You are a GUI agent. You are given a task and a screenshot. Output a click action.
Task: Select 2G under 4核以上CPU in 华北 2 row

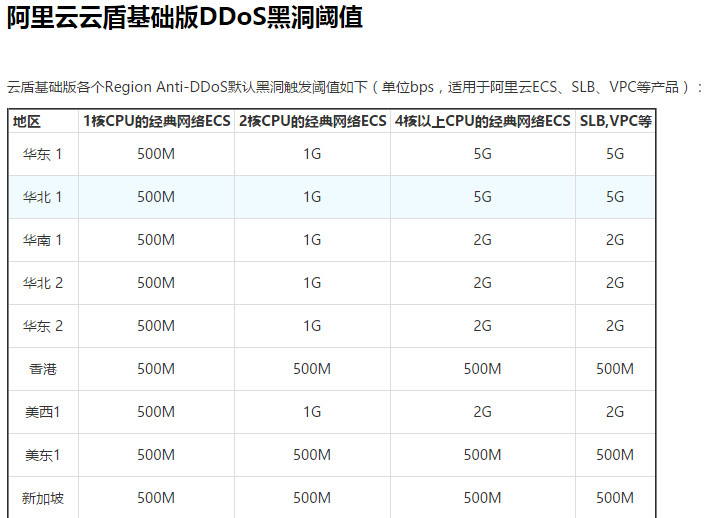point(482,283)
